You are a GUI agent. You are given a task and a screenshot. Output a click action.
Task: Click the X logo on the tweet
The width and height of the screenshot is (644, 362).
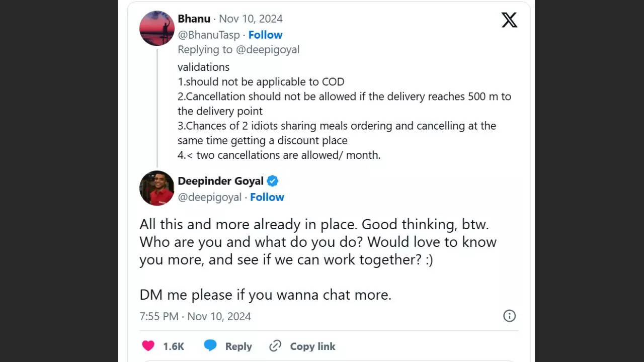click(x=509, y=20)
